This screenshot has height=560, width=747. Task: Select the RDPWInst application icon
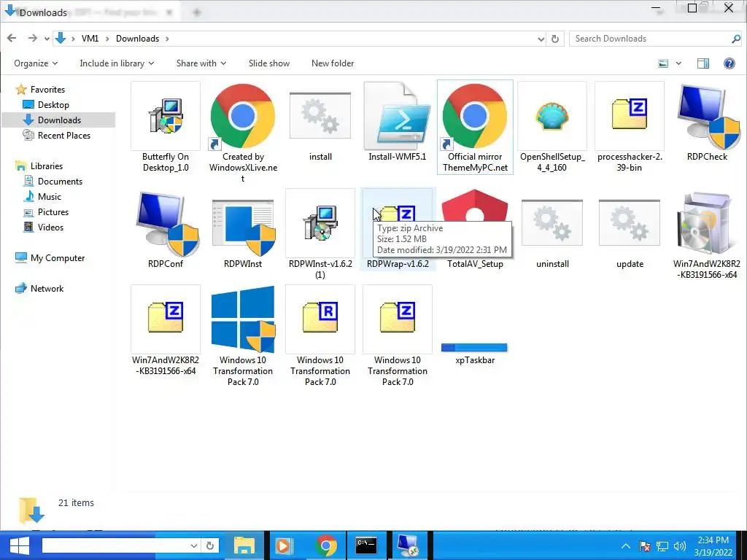point(242,227)
